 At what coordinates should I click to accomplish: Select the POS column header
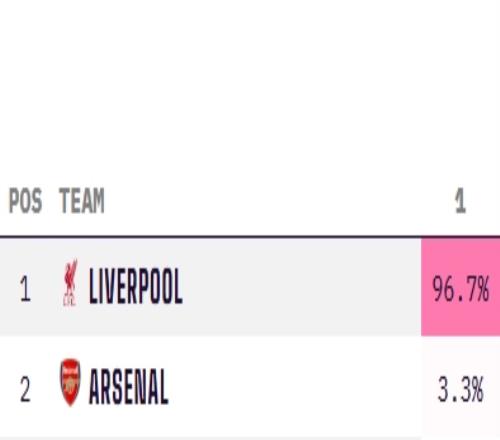(25, 200)
